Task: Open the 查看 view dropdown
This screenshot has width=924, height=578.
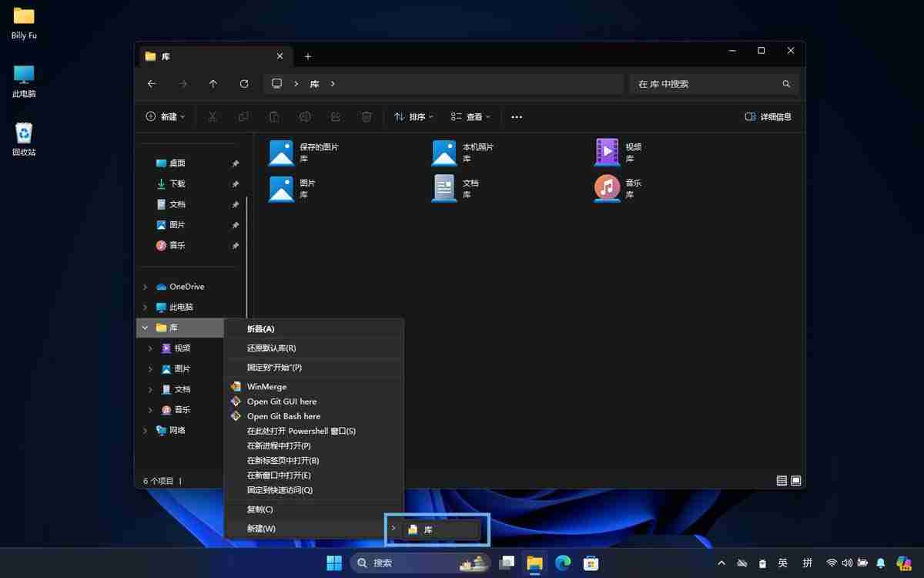Action: [x=470, y=116]
